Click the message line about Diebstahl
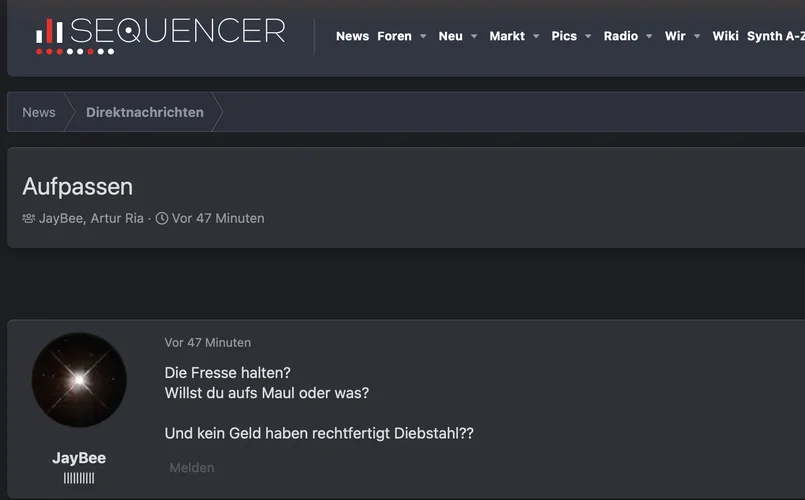Image resolution: width=805 pixels, height=500 pixels. [x=319, y=434]
